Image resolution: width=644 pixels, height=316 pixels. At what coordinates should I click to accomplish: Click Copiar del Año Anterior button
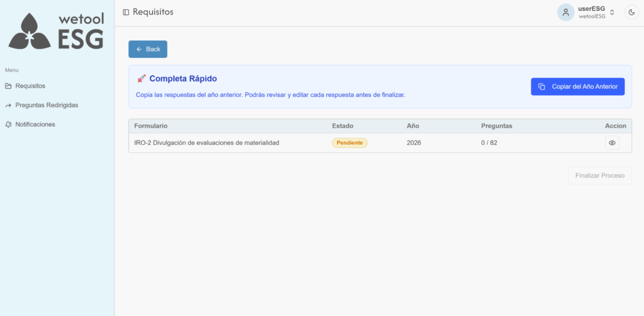pos(577,86)
